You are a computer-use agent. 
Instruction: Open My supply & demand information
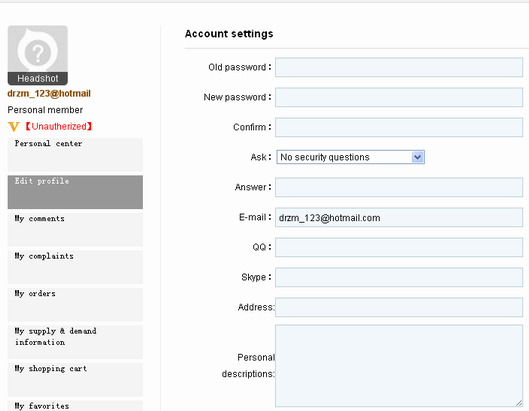pyautogui.click(x=75, y=342)
